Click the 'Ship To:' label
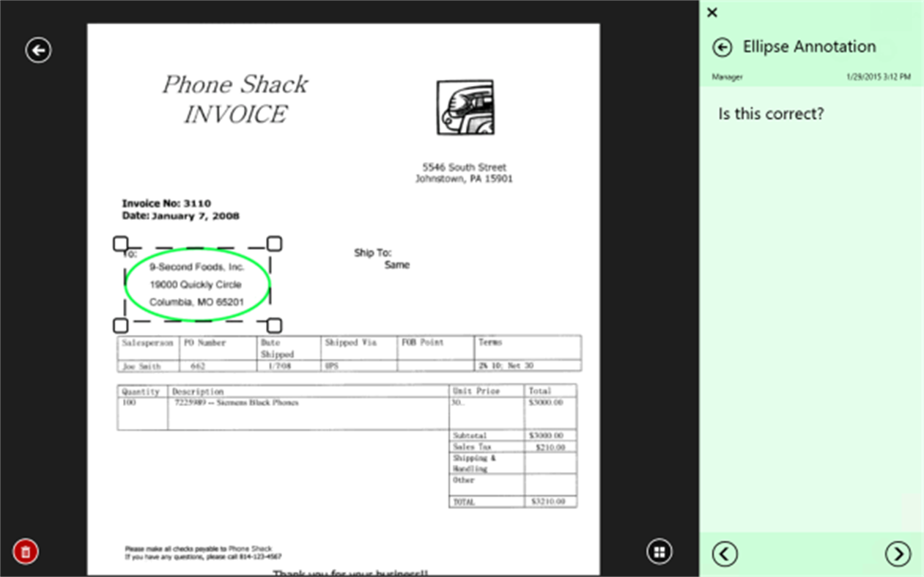924x577 pixels. pos(373,253)
